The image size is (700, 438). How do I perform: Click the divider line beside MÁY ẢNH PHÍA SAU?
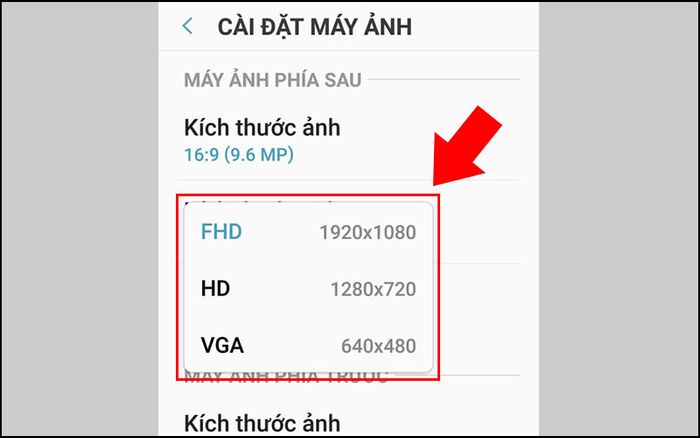pos(444,79)
